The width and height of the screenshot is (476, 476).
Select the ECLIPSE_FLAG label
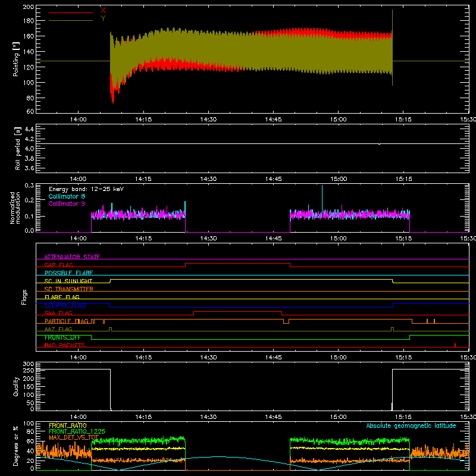(x=65, y=305)
